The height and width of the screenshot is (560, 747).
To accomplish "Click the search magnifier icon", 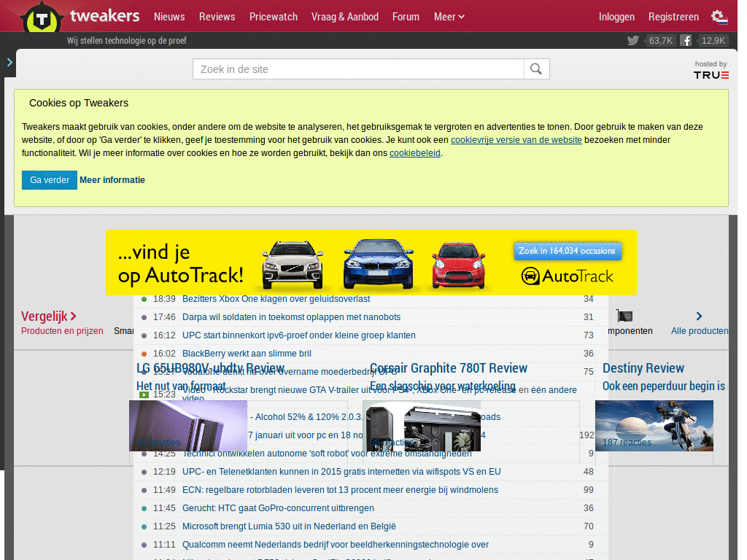I will pyautogui.click(x=536, y=68).
